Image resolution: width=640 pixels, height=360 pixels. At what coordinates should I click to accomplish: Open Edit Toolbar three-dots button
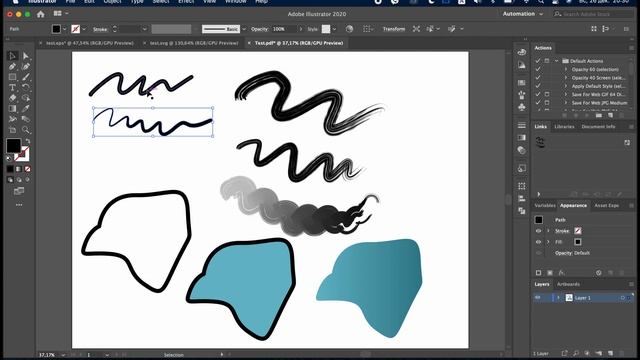[x=19, y=205]
